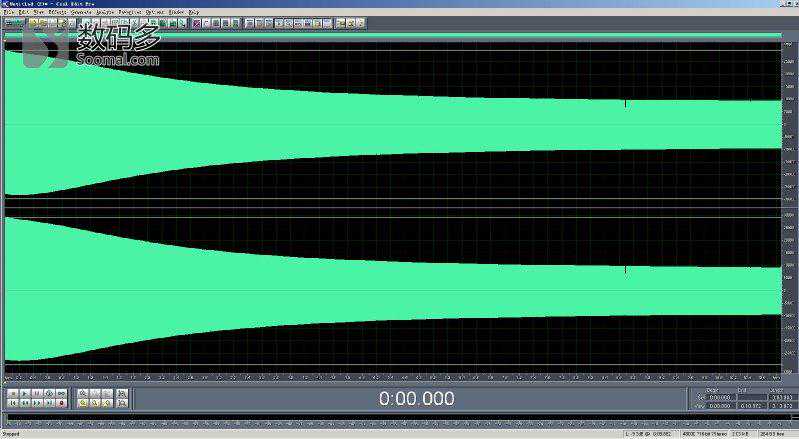799x439 pixels.
Task: Click the Fast Forward transport button
Action: coord(37,404)
